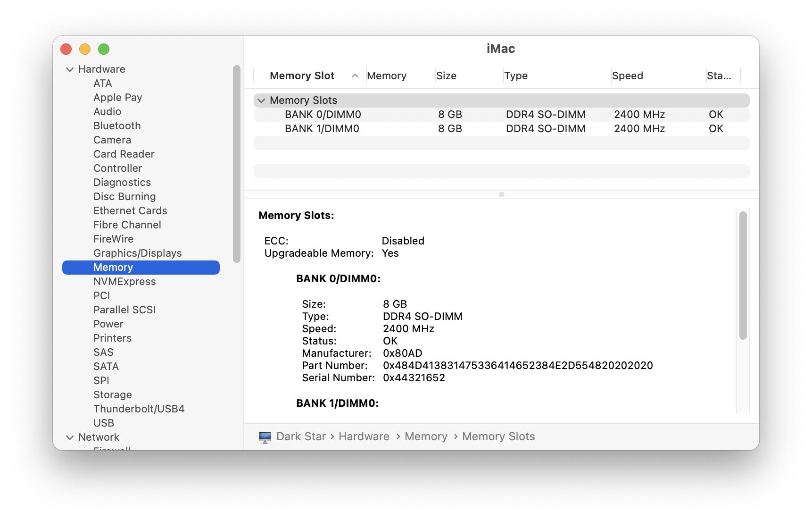Click the manufacturer value 0x80AD

pyautogui.click(x=403, y=353)
